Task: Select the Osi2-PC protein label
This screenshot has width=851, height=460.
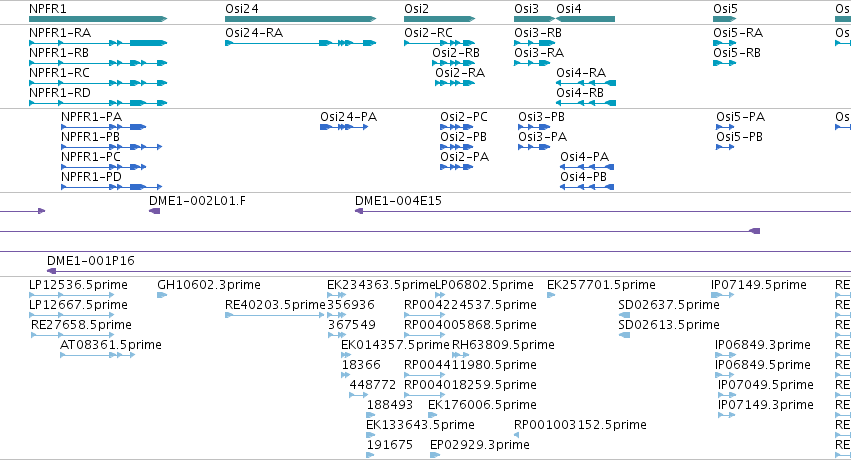Action: 464,117
